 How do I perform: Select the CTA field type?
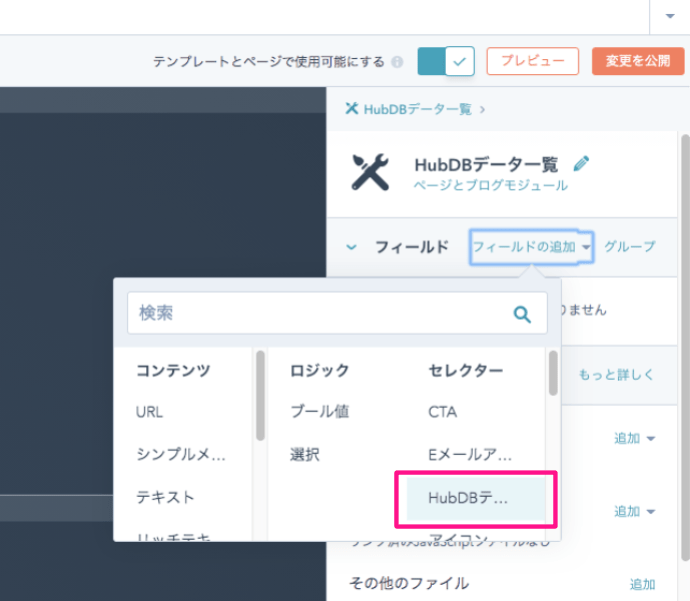point(442,411)
